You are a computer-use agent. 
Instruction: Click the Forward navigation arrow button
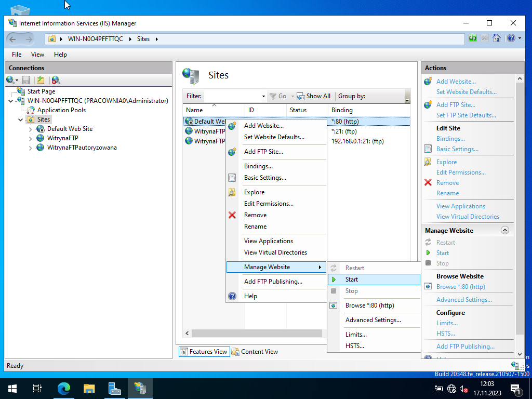click(x=29, y=39)
